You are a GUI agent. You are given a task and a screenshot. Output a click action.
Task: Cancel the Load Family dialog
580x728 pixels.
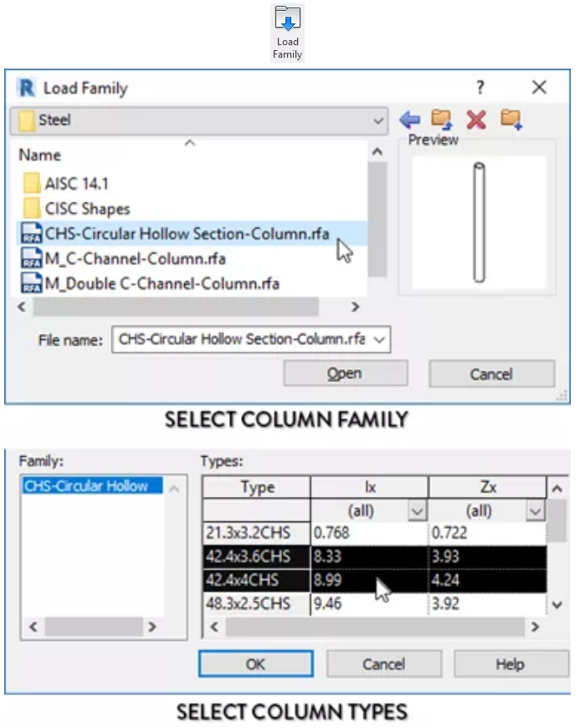[x=492, y=374]
